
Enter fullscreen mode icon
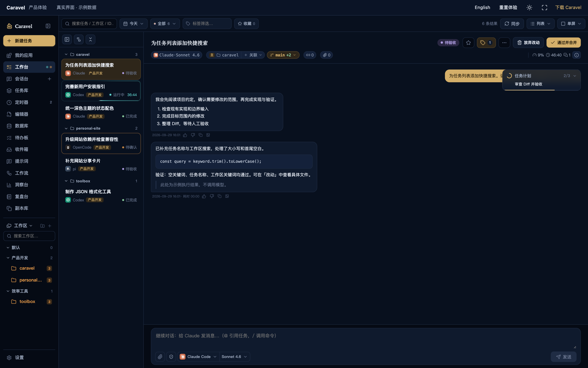(x=545, y=8)
